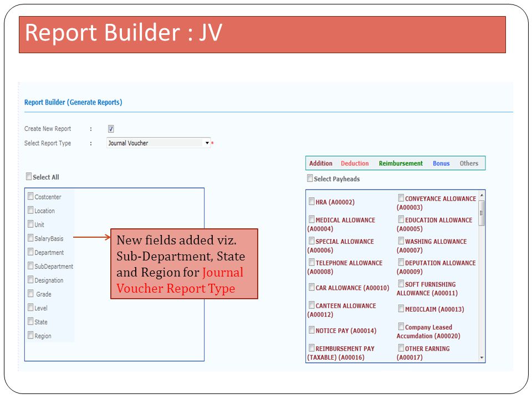Click the Create New Report label
This screenshot has height=399, width=532.
pyautogui.click(x=48, y=129)
